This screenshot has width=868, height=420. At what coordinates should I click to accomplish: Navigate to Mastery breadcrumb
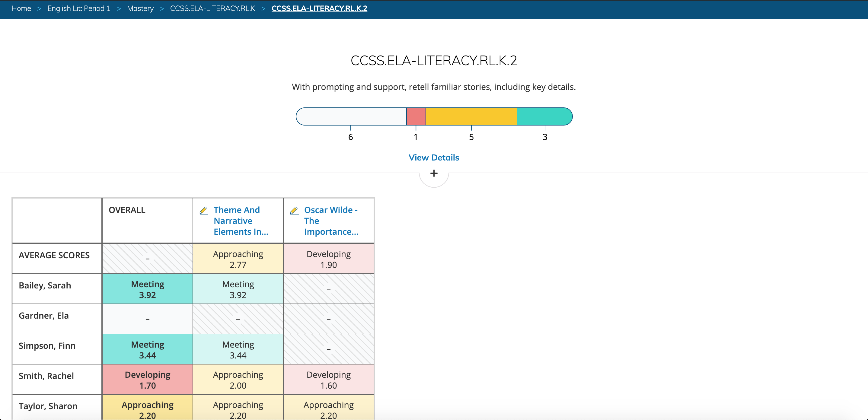140,8
